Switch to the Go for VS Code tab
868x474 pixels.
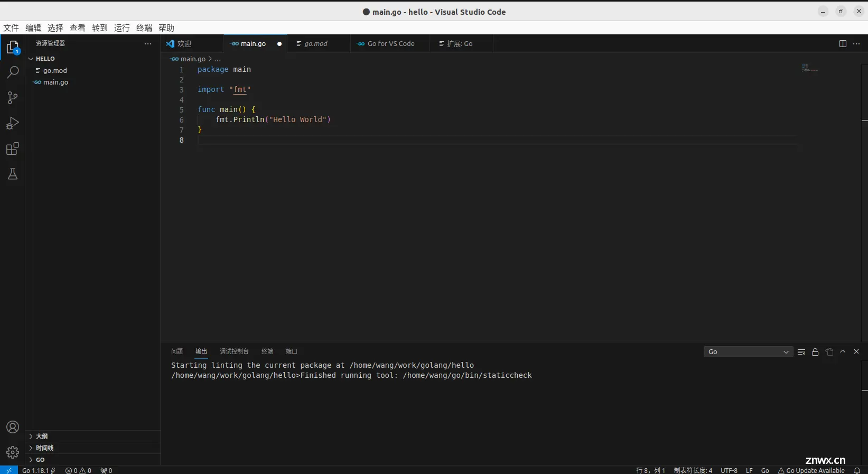click(x=390, y=44)
